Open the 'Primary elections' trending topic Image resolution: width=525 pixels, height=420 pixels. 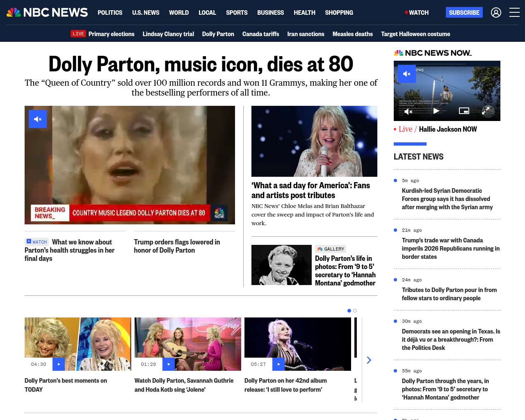point(112,34)
